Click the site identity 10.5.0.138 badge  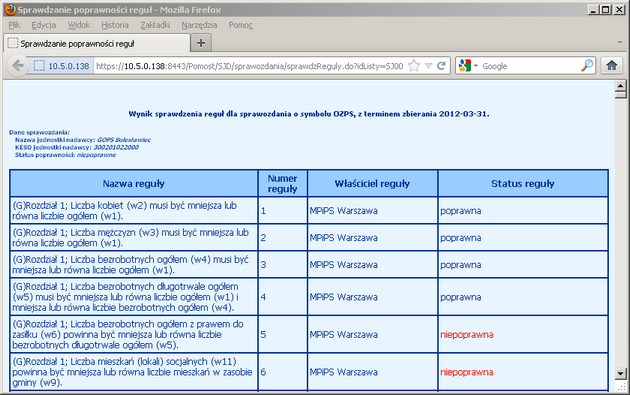(x=61, y=66)
